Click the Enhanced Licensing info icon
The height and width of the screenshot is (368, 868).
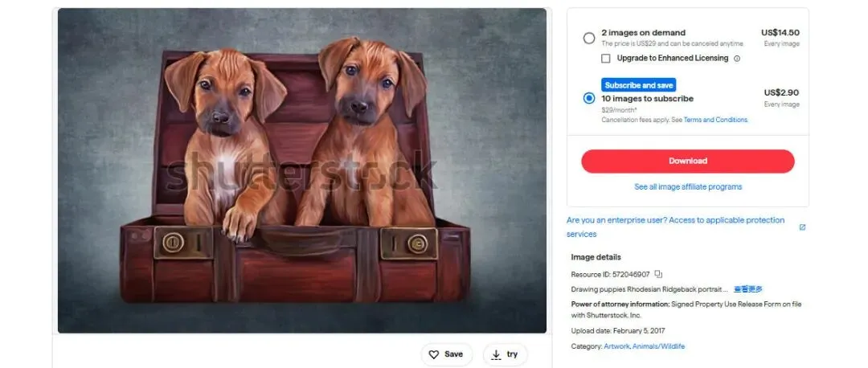[737, 59]
